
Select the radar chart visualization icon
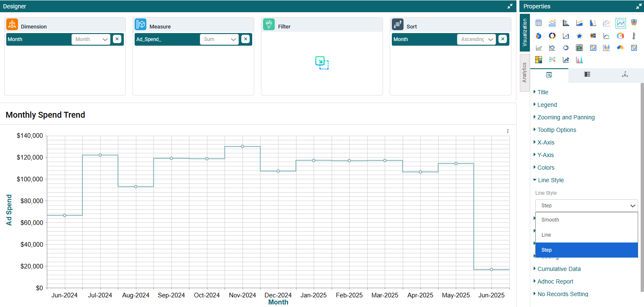point(579,36)
